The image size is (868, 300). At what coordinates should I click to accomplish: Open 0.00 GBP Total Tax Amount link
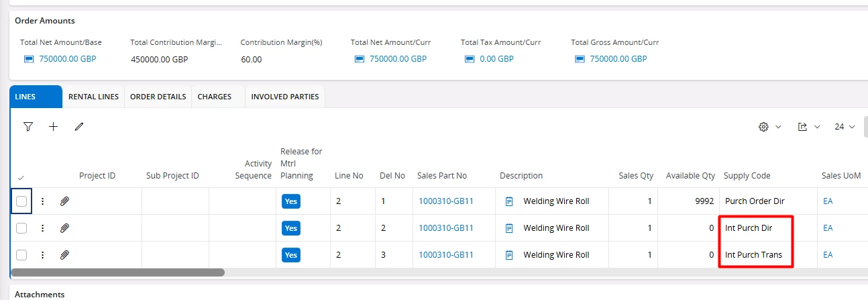point(496,59)
